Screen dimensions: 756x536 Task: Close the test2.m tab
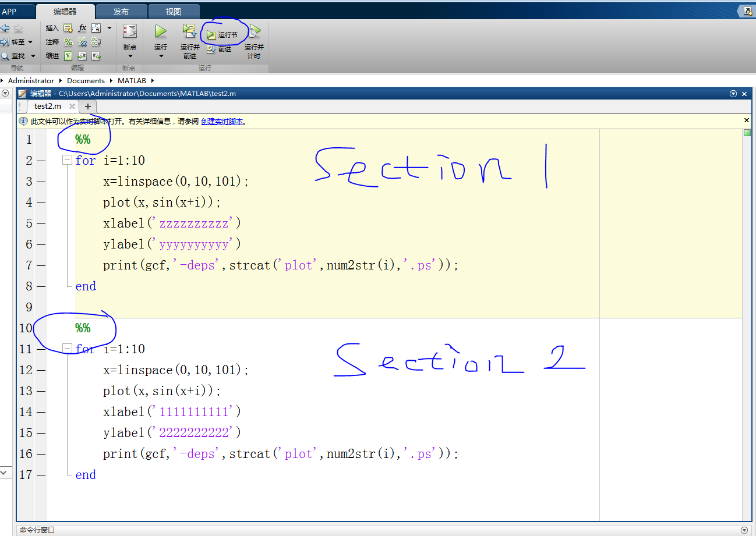[72, 107]
